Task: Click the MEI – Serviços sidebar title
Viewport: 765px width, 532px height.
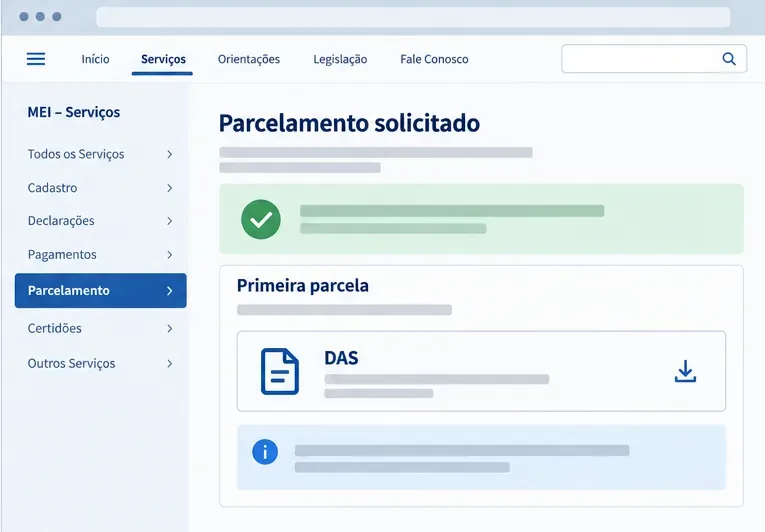Action: pos(74,112)
